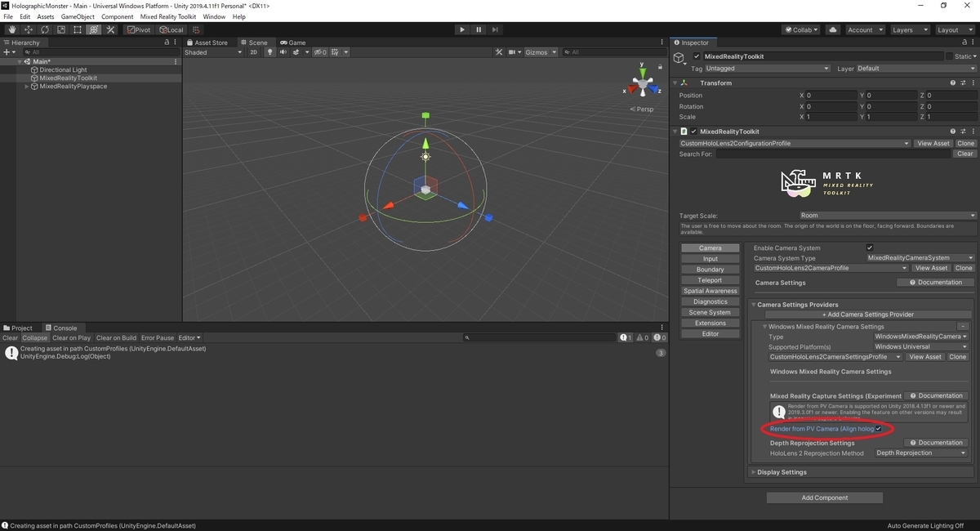Select Directional Light in Hierarchy

(x=63, y=70)
